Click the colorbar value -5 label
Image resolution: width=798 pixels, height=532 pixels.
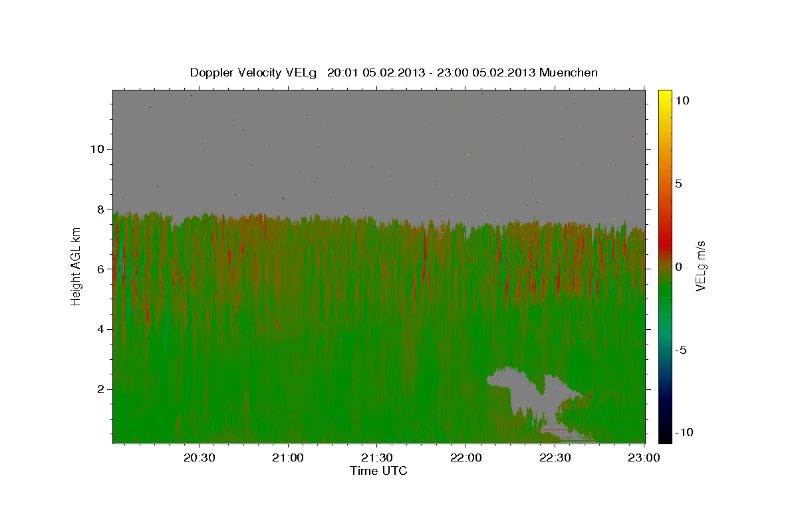tap(680, 350)
